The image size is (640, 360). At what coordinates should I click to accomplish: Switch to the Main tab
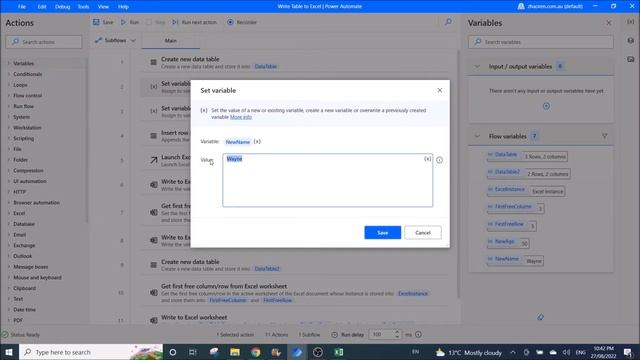coord(171,40)
